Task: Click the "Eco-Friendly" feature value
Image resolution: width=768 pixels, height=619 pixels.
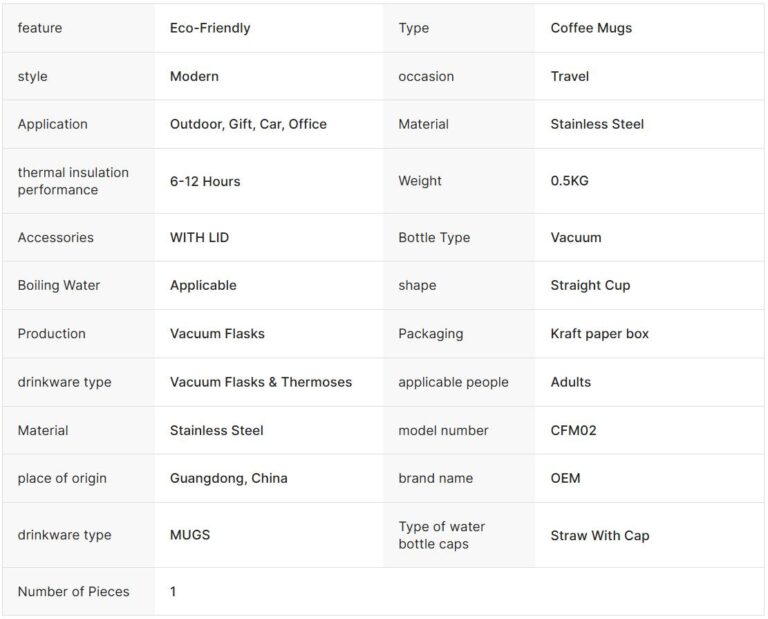Action: click(210, 28)
